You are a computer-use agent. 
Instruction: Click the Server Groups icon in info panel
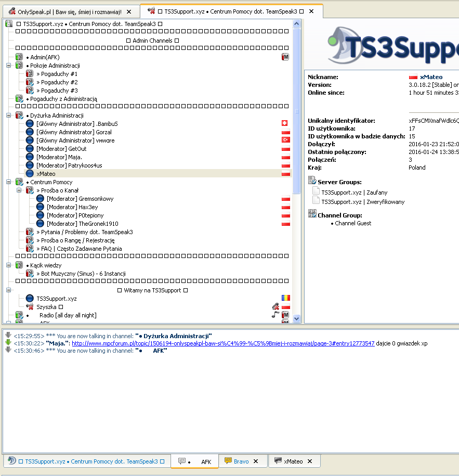(312, 181)
